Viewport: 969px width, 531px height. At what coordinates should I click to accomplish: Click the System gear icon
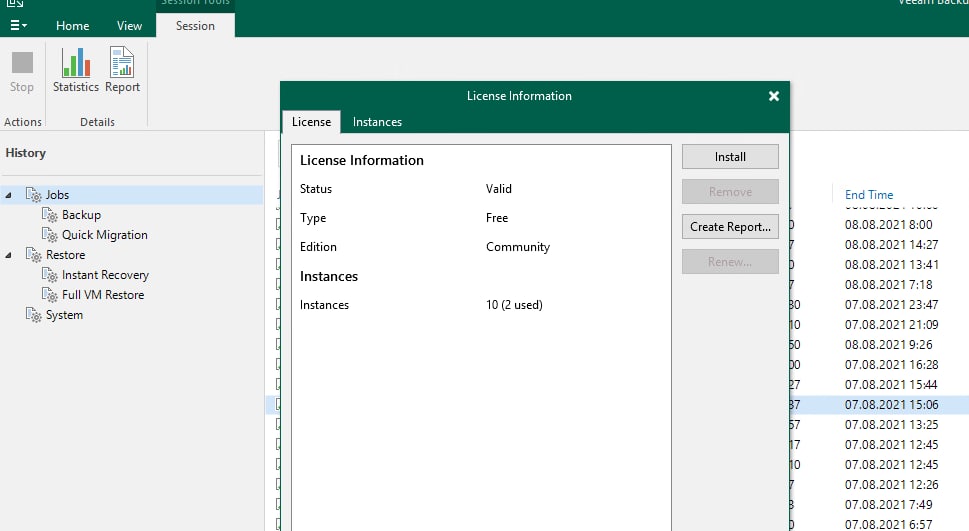tap(33, 315)
